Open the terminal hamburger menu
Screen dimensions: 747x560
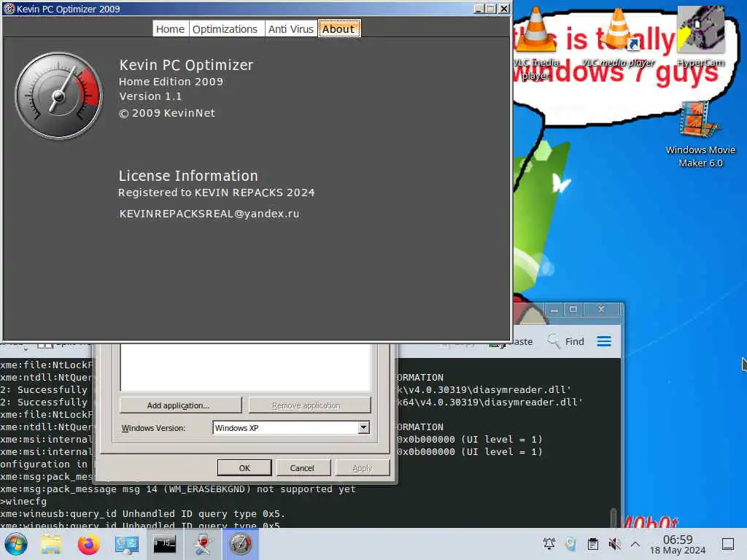tap(604, 341)
